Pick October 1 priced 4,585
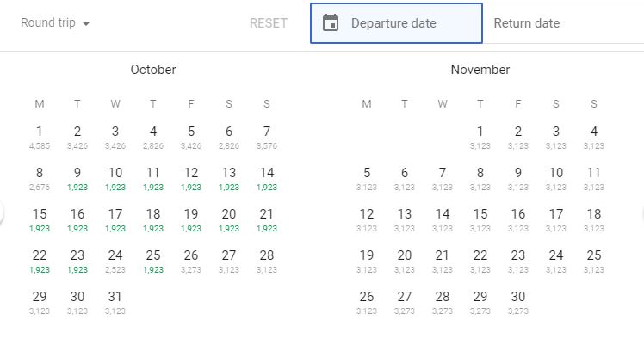 point(40,136)
